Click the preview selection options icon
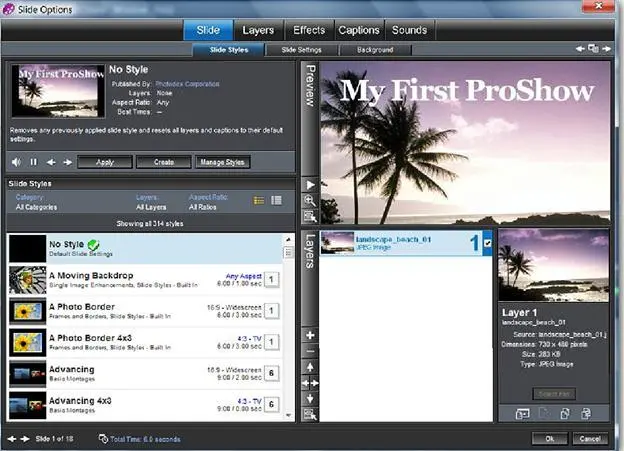The height and width of the screenshot is (451, 624). (x=310, y=216)
